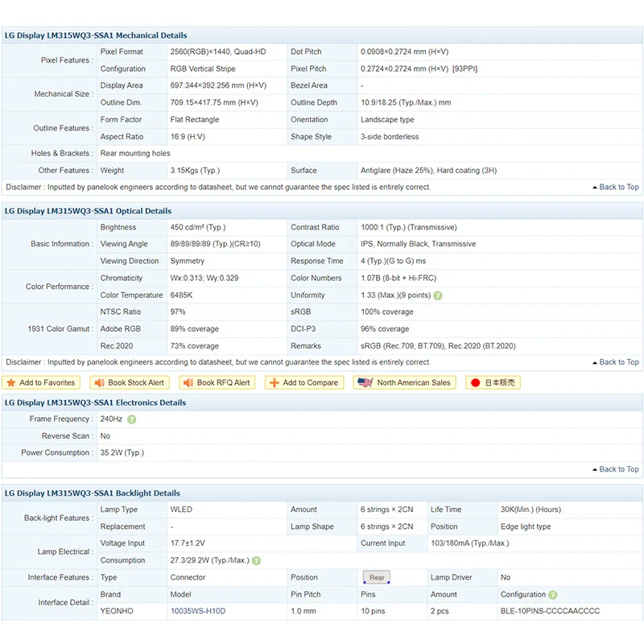644x644 pixels.
Task: Click the "YEONHO" connector brand
Action: pos(117,611)
